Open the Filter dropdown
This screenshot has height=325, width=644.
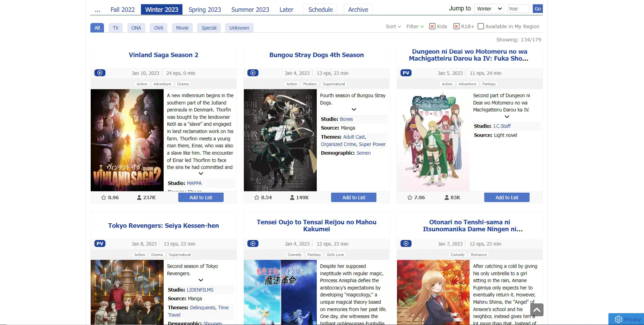[415, 26]
